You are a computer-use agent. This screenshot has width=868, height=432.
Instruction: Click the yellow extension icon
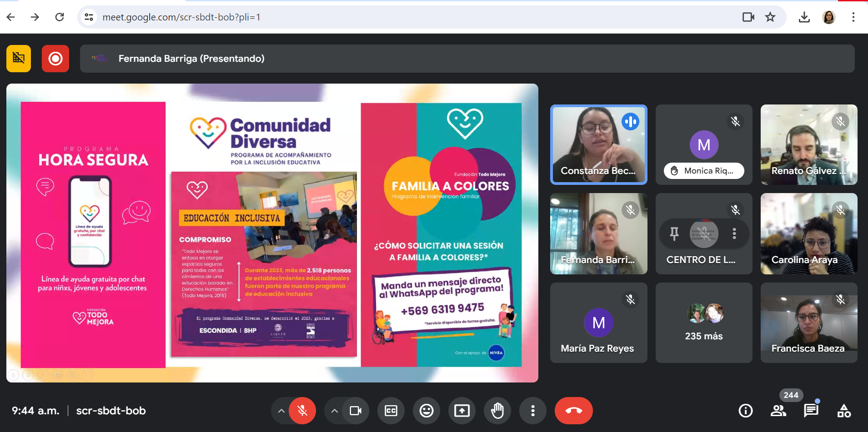(x=19, y=59)
